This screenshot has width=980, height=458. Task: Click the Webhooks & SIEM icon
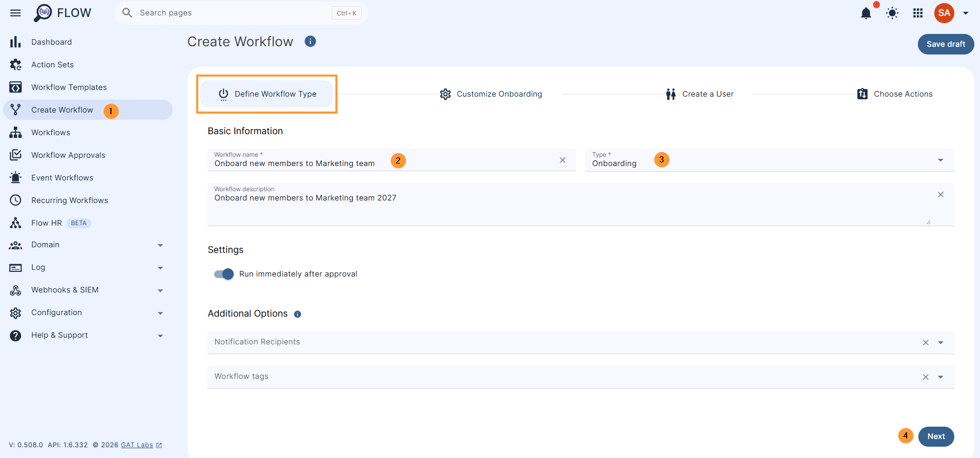click(15, 290)
